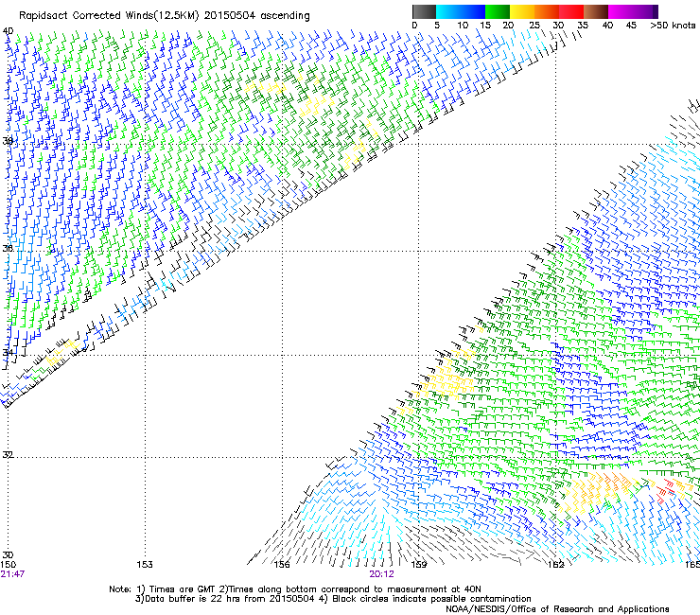Click the brown 35-40 knots color swatch
Image resolution: width=700 pixels, height=615 pixels.
(x=596, y=11)
